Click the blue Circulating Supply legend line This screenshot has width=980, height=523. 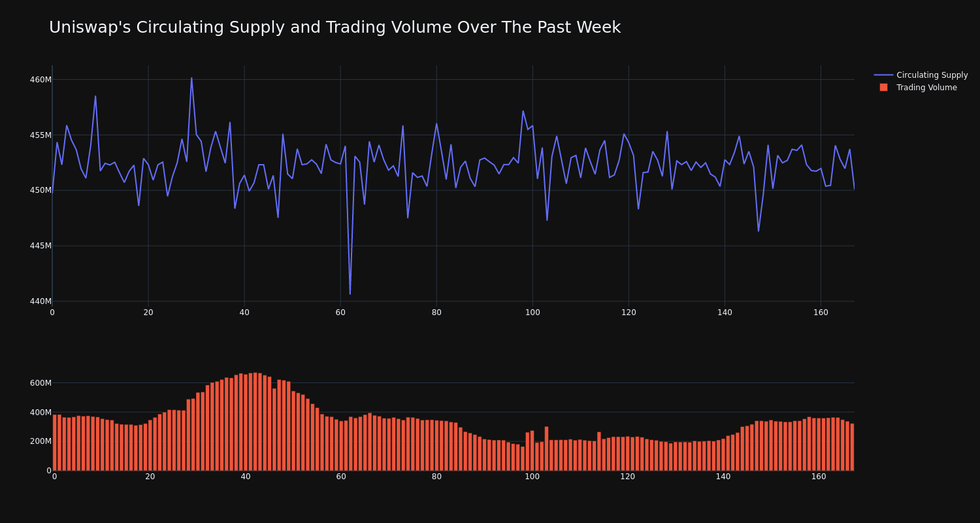tap(883, 75)
